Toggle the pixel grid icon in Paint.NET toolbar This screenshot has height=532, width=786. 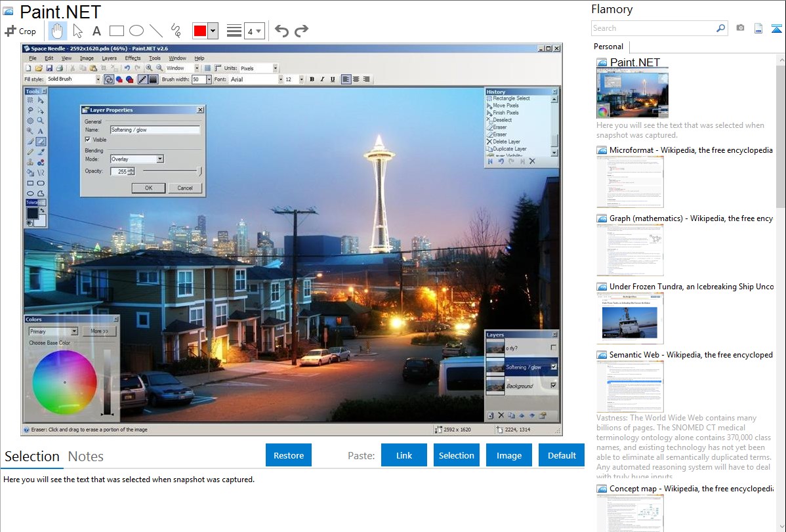pyautogui.click(x=207, y=68)
